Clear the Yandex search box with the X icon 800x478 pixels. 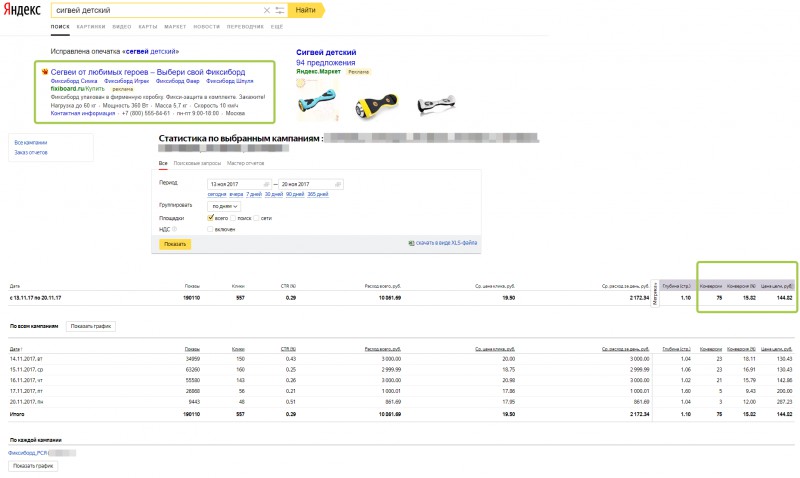point(267,10)
